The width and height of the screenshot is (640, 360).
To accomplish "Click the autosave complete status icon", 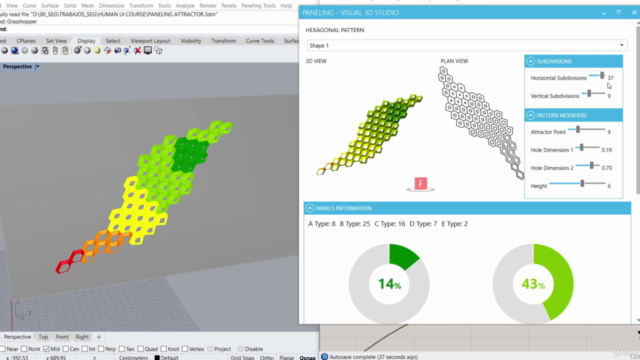I will coord(324,357).
